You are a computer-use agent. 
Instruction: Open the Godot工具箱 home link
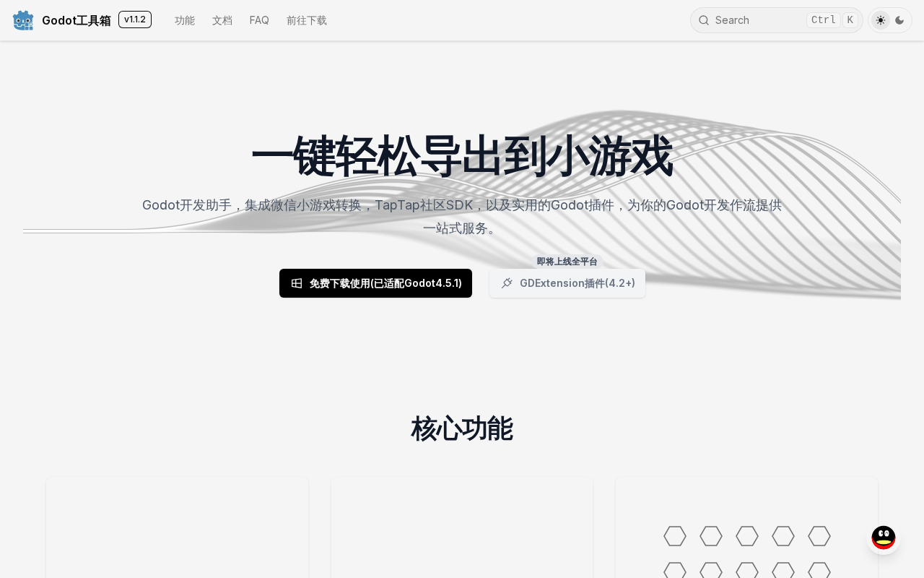(x=77, y=20)
